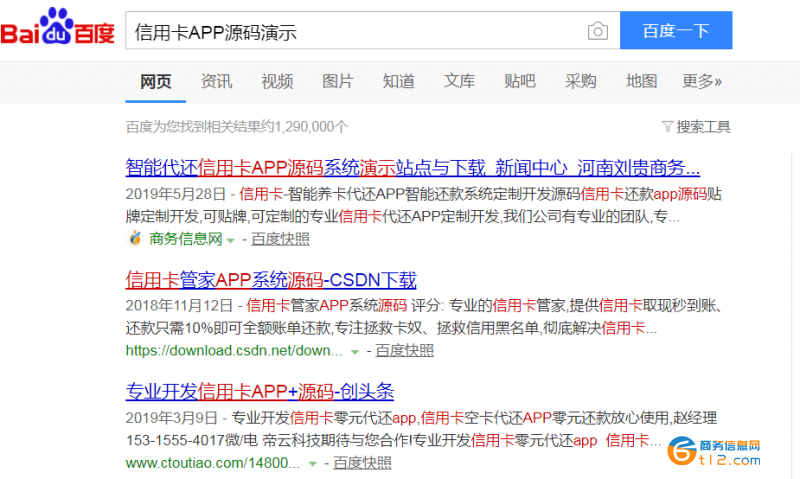Open 百度快照 for 商务信息网 result
800x479 pixels.
click(x=280, y=239)
